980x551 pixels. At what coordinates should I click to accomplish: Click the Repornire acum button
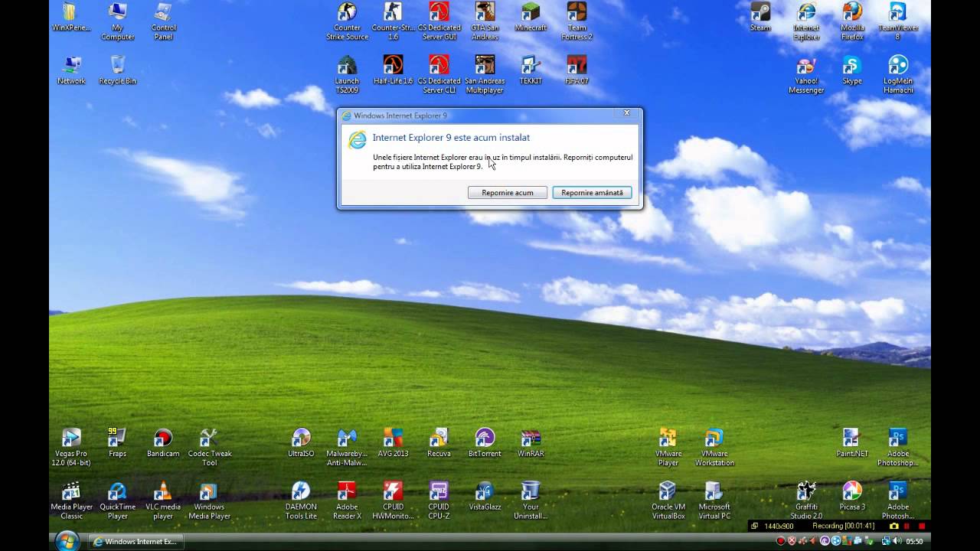coord(508,193)
